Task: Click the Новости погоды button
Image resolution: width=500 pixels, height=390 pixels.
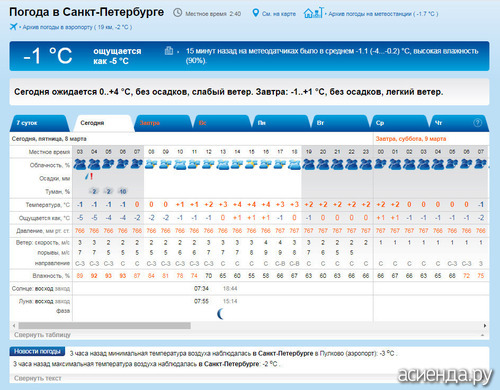Action: (37, 351)
